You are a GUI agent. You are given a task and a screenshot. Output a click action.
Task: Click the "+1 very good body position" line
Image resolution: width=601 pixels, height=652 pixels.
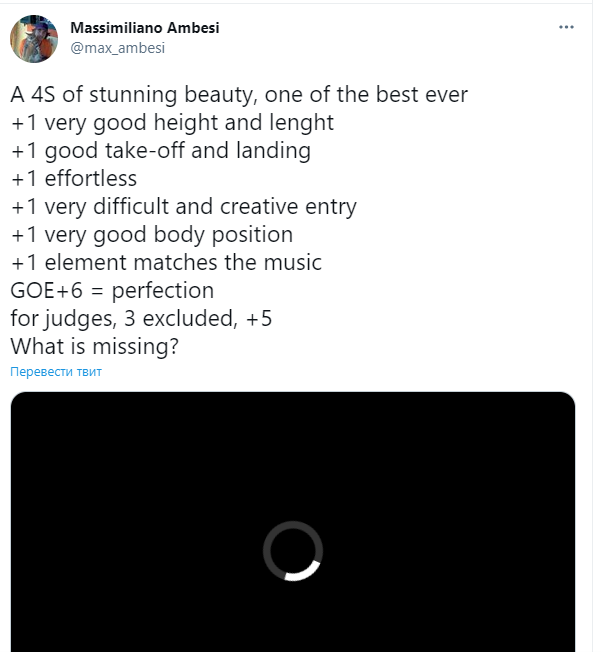[x=152, y=235]
